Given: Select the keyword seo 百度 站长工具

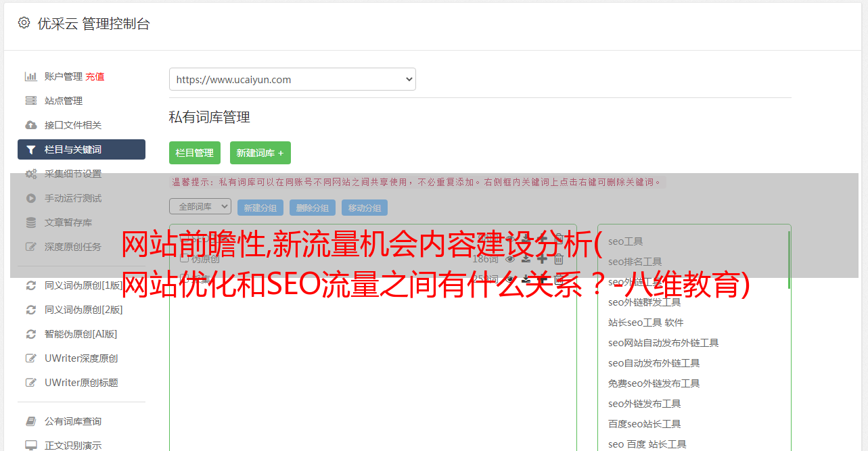Looking at the screenshot, I should (x=647, y=444).
